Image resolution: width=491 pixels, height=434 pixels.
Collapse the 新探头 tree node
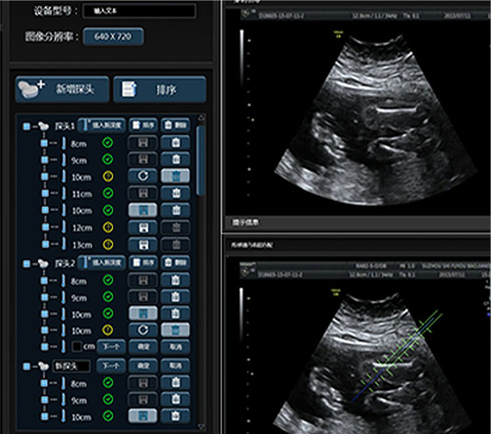click(27, 366)
